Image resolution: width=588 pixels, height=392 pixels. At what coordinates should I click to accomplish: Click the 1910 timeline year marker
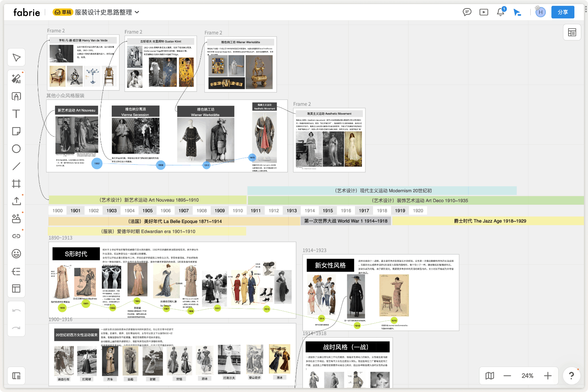click(238, 211)
